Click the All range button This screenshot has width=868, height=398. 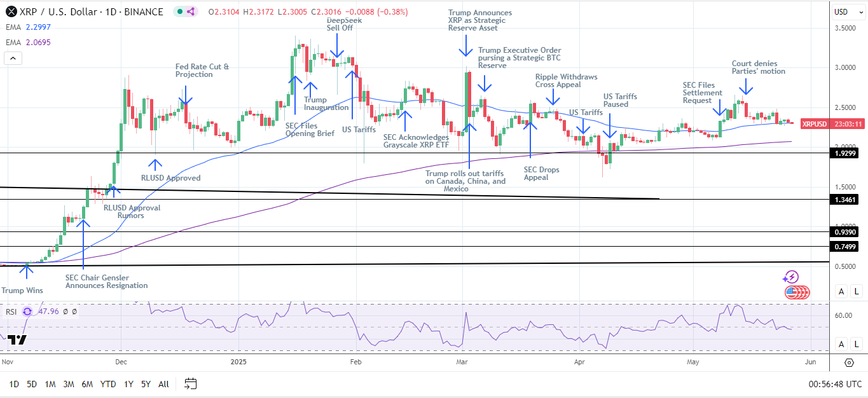(163, 384)
